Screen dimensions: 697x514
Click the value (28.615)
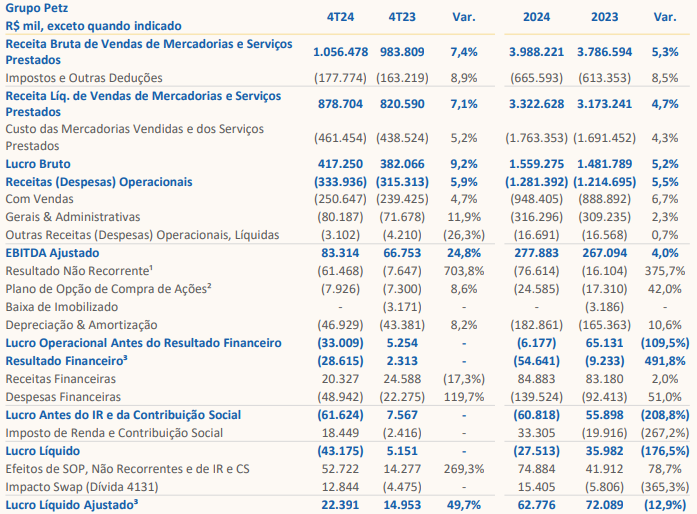click(x=340, y=361)
